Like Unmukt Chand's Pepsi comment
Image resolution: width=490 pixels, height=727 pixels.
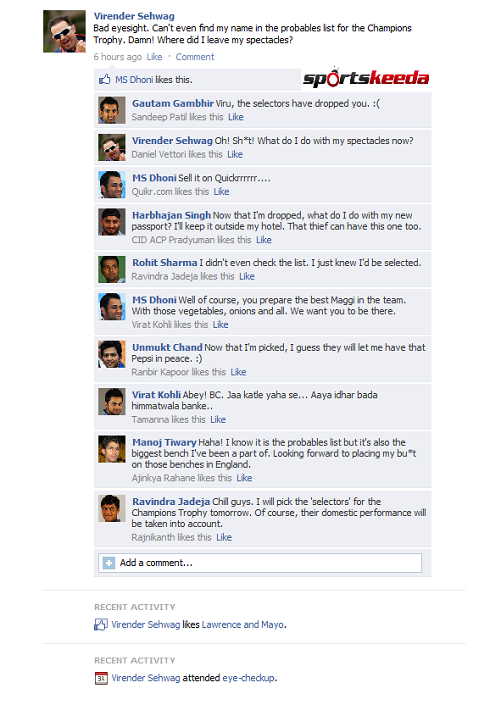[x=238, y=372]
